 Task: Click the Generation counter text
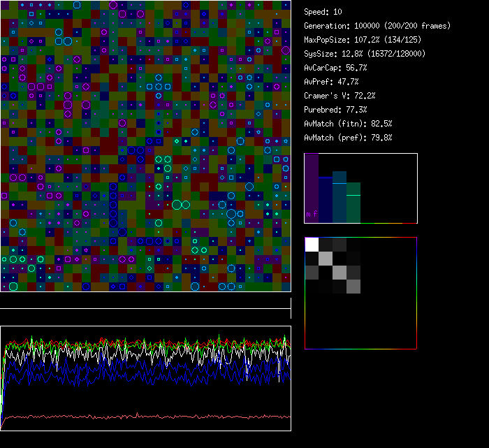pyautogui.click(x=377, y=26)
